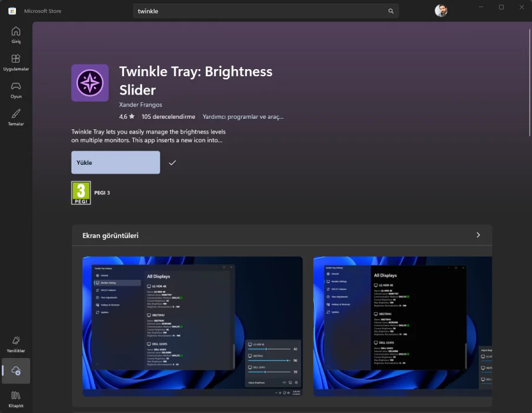Browse the Oyun section
The height and width of the screenshot is (413, 532).
point(15,90)
